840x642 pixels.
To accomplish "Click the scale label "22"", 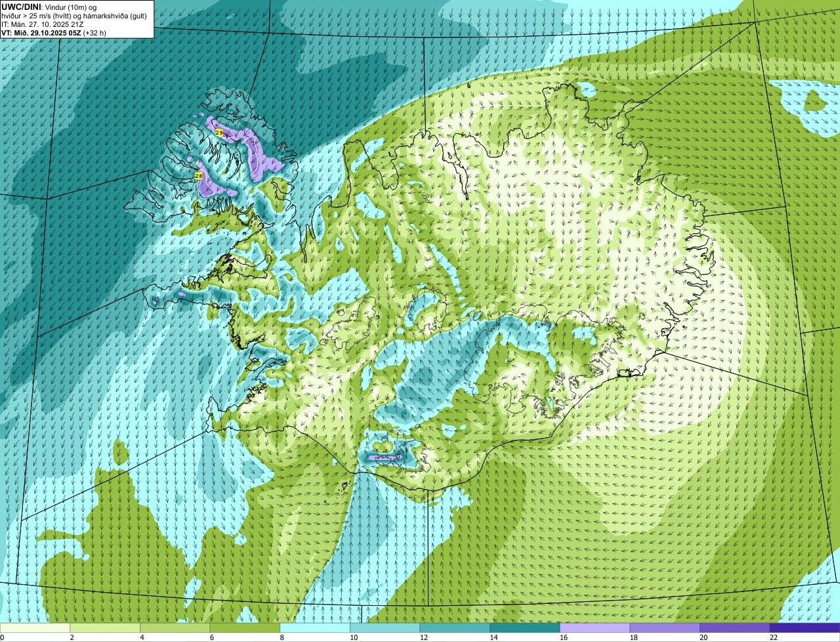I will pyautogui.click(x=774, y=637).
